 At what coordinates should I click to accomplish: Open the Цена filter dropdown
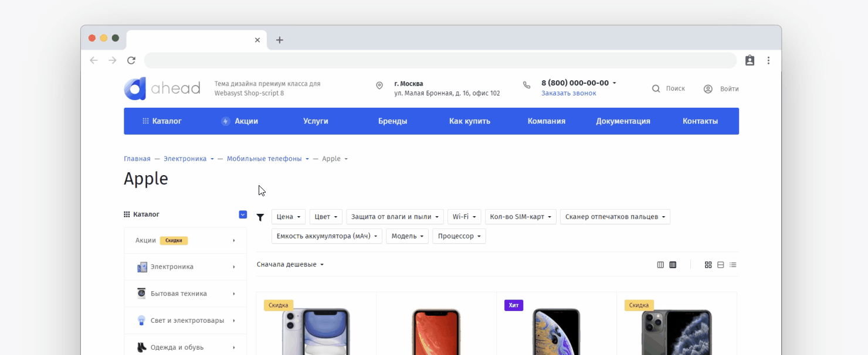point(289,217)
